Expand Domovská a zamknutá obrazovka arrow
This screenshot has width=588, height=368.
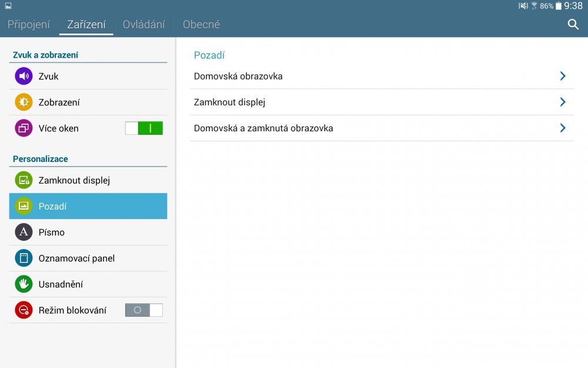tap(563, 128)
